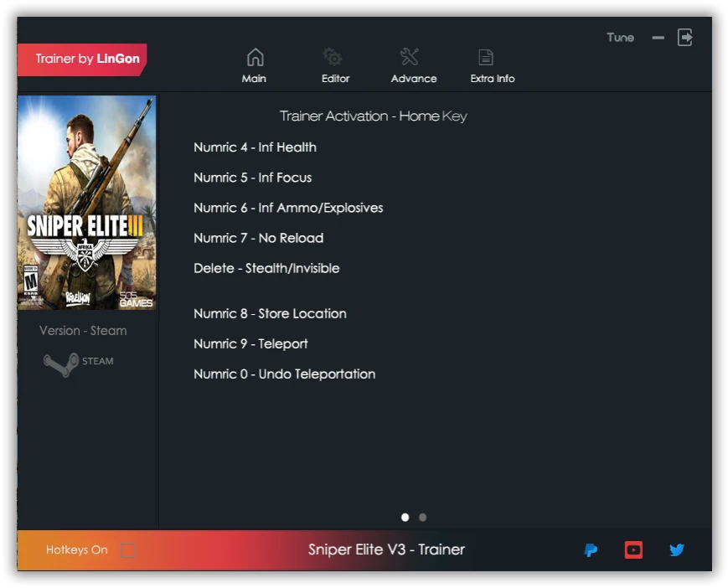Switch to the Advance tab label
This screenshot has width=728, height=588.
coord(414,79)
